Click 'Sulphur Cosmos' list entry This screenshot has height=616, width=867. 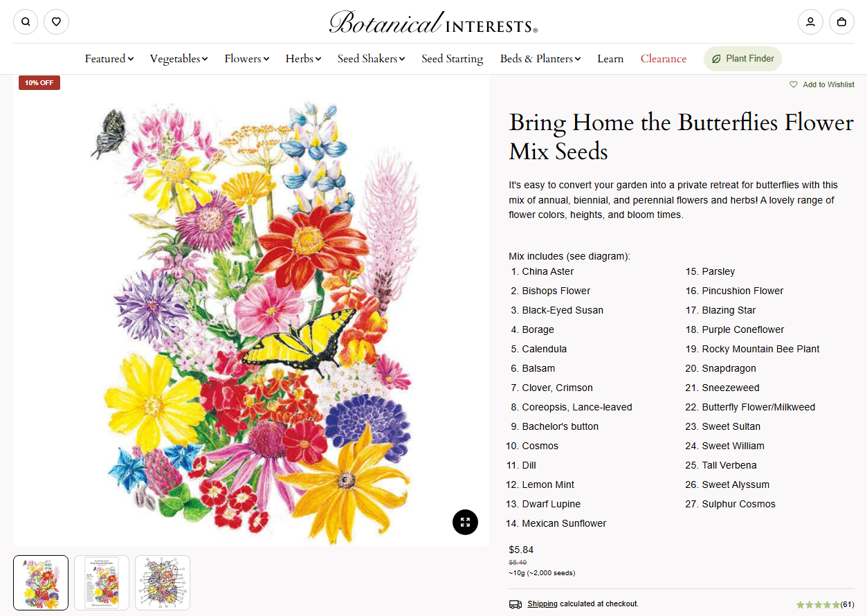[x=738, y=504]
